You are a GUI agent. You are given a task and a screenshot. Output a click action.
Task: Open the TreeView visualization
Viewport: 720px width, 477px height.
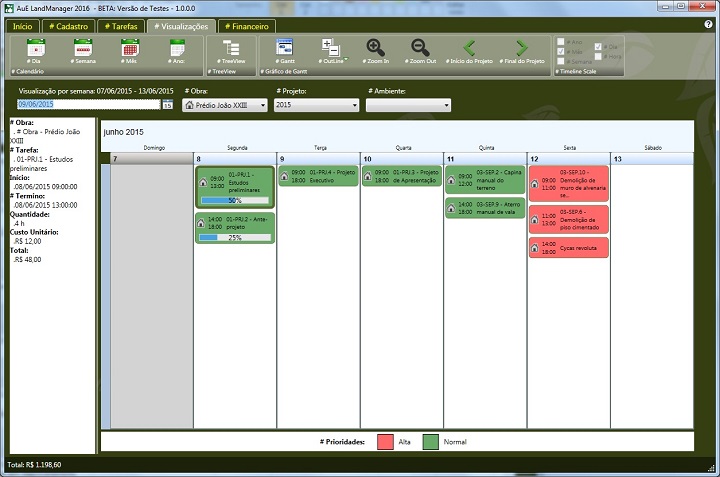pyautogui.click(x=231, y=49)
